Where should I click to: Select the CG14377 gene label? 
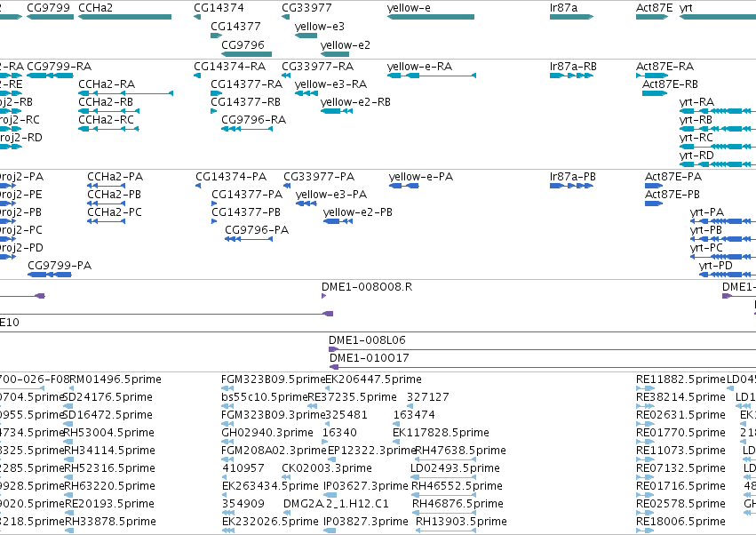(235, 26)
